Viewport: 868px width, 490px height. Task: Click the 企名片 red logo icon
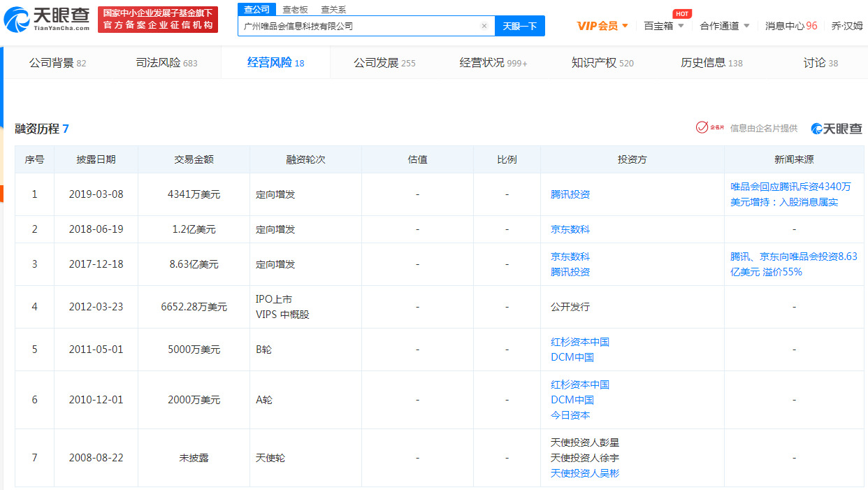click(x=709, y=127)
